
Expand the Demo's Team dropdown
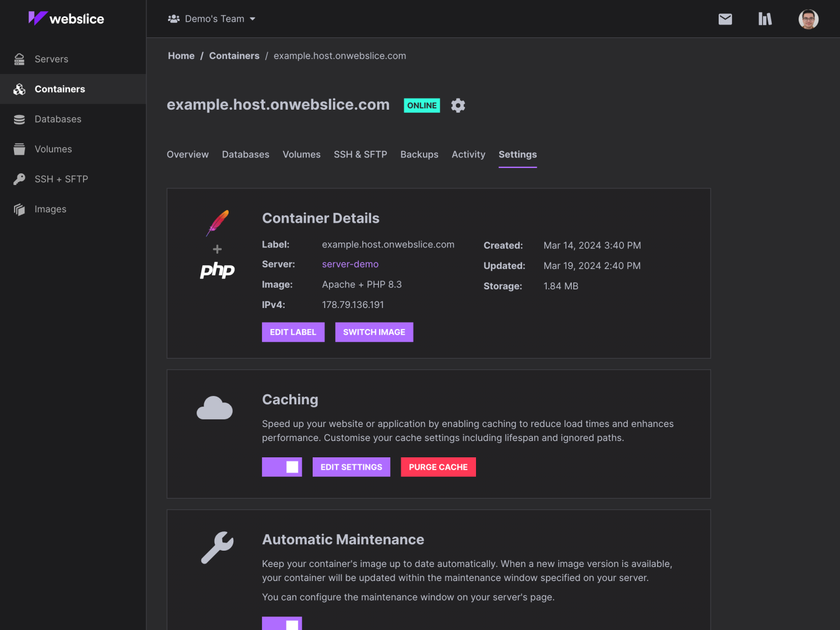[212, 18]
